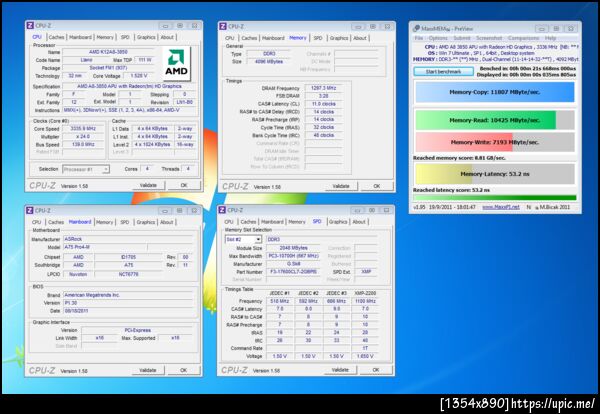Image resolution: width=600 pixels, height=414 pixels.
Task: Select Graphics tab in the Memory-tab CPU-Z window
Action: tap(339, 38)
